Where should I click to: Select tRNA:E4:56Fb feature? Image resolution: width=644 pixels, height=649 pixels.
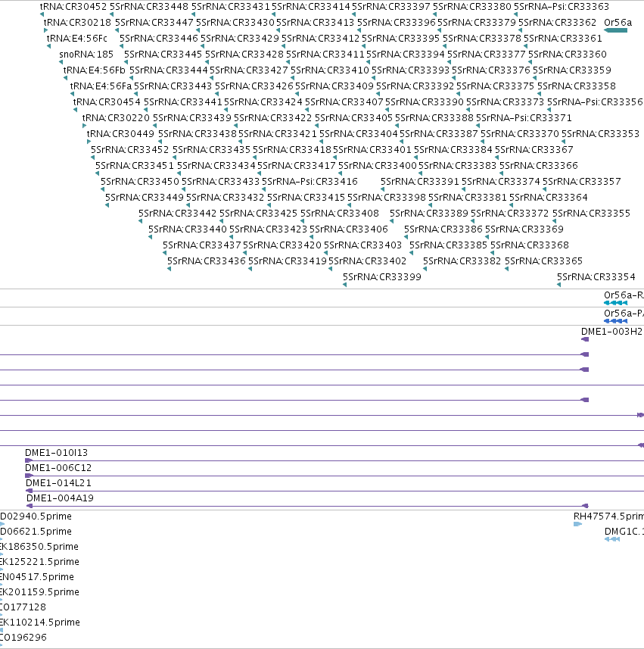[x=95, y=70]
